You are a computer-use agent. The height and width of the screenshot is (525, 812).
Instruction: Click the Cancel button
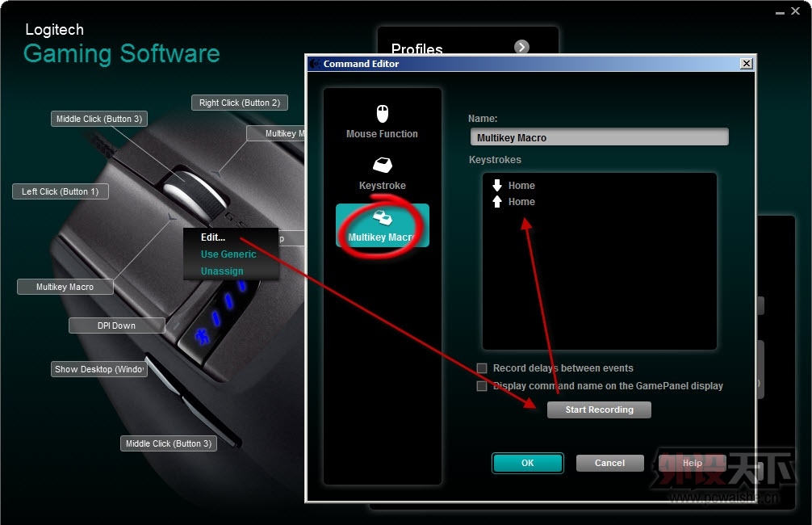pyautogui.click(x=609, y=463)
